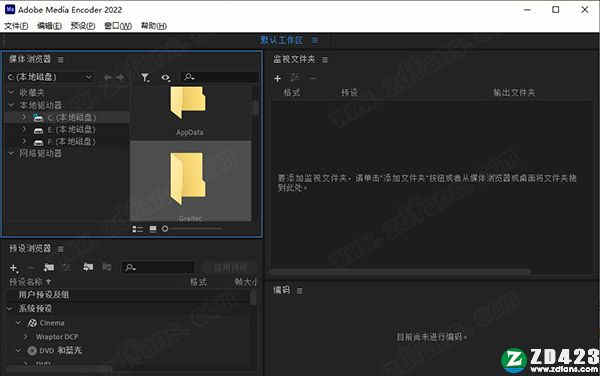Collapse the 系统预设 group

10,308
